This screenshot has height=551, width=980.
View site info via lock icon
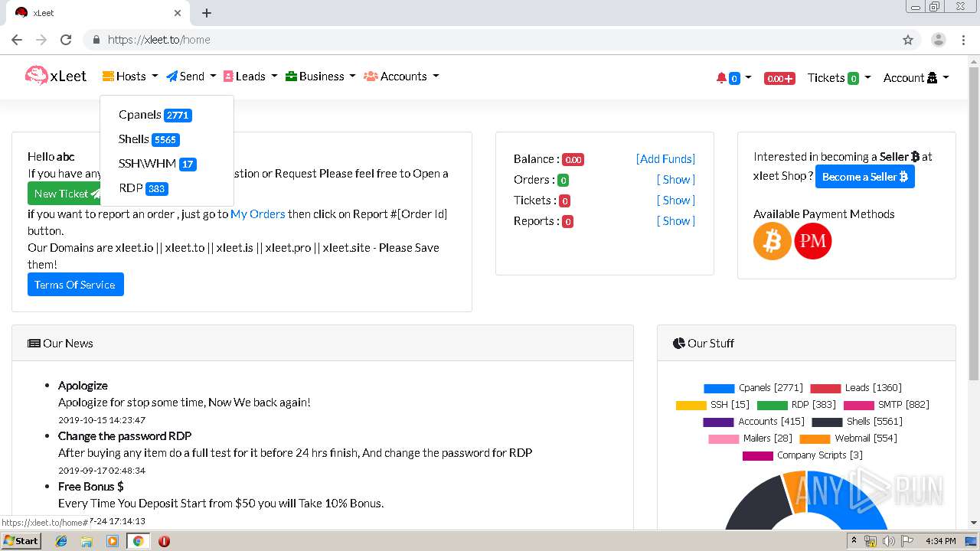pyautogui.click(x=96, y=40)
